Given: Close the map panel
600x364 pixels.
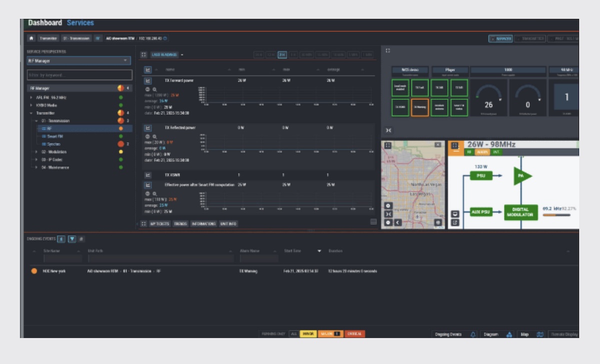Looking at the screenshot, I should [x=438, y=145].
